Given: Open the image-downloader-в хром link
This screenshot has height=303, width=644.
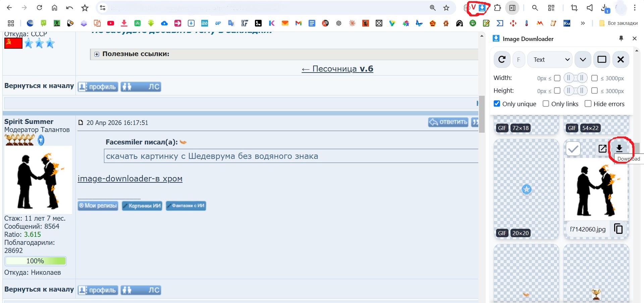Looking at the screenshot, I should click(130, 178).
